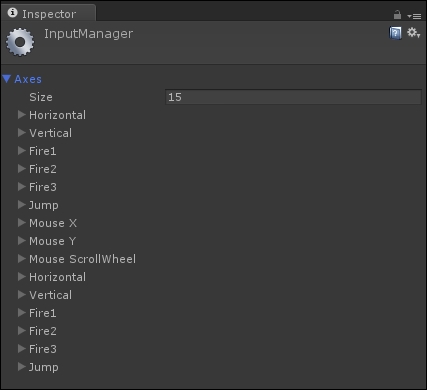Open the InputManager settings gear menu
The height and width of the screenshot is (390, 427).
(x=413, y=33)
